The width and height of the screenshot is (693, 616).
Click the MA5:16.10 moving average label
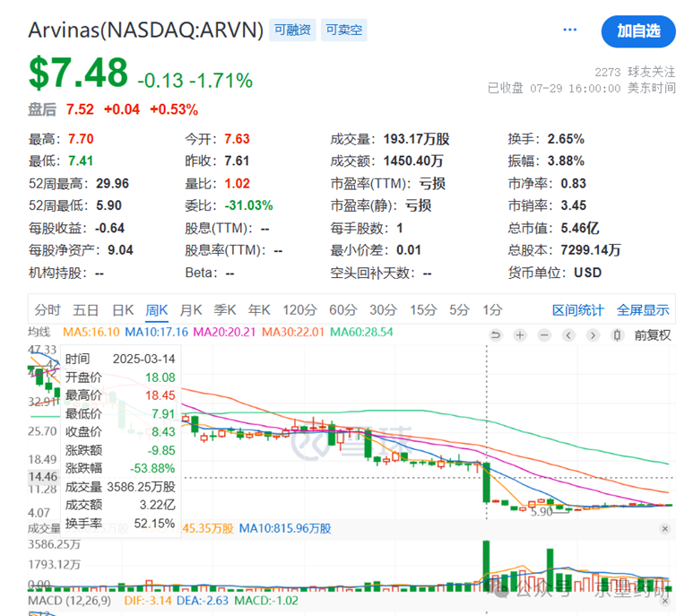click(x=91, y=332)
